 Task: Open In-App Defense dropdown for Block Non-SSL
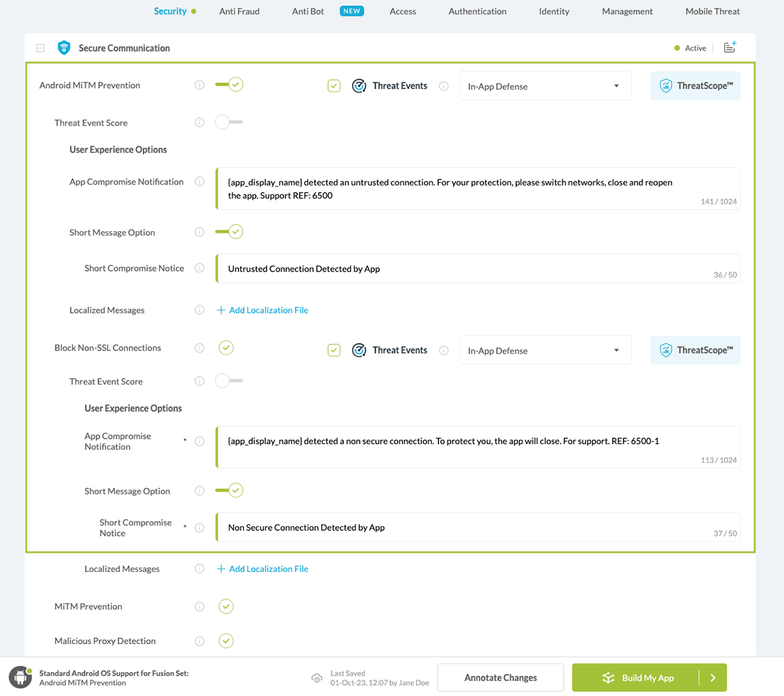(545, 351)
